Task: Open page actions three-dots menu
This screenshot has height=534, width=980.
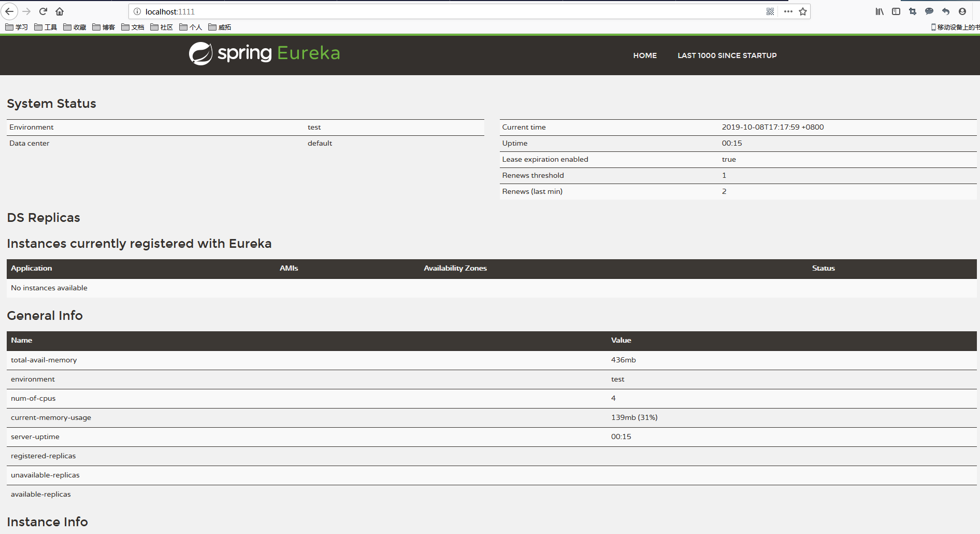Action: pos(788,11)
